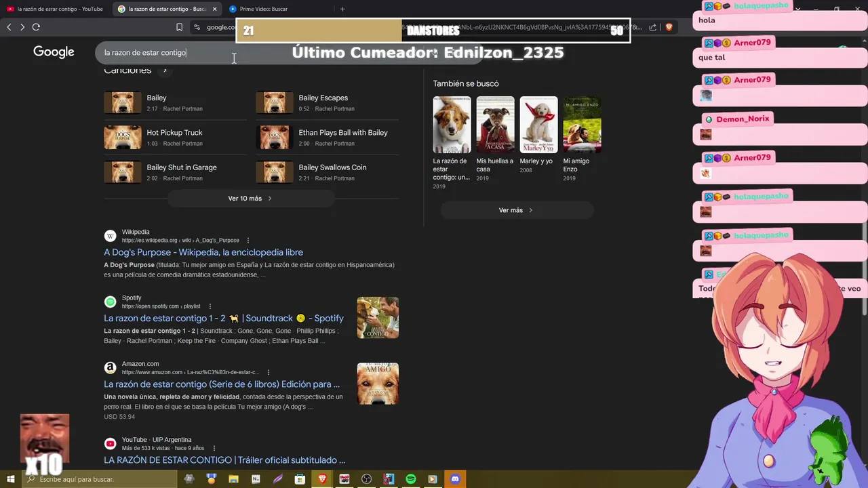Go forward using the browser forward arrow
The height and width of the screenshot is (488, 868).
22,27
